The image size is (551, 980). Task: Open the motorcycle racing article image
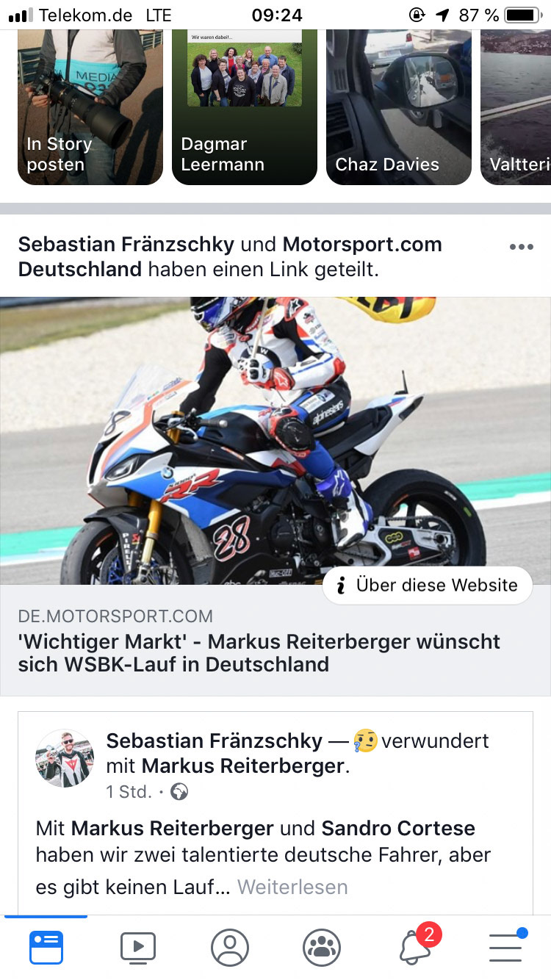[x=275, y=441]
